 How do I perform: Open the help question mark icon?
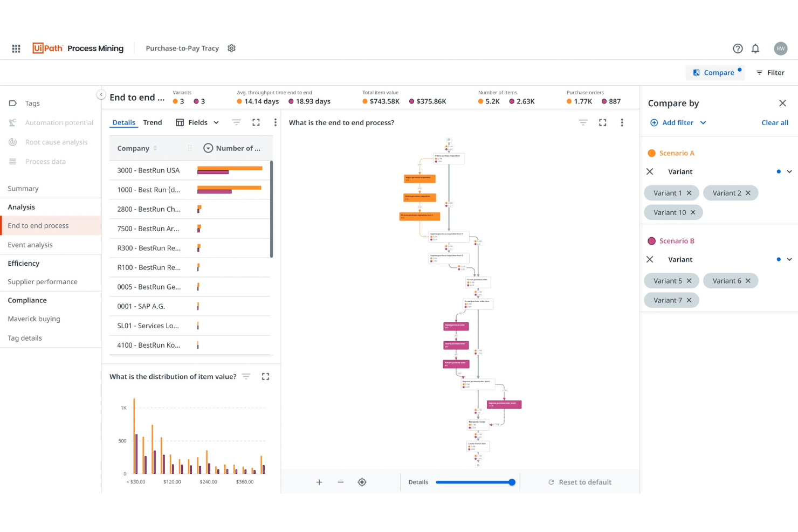click(738, 49)
